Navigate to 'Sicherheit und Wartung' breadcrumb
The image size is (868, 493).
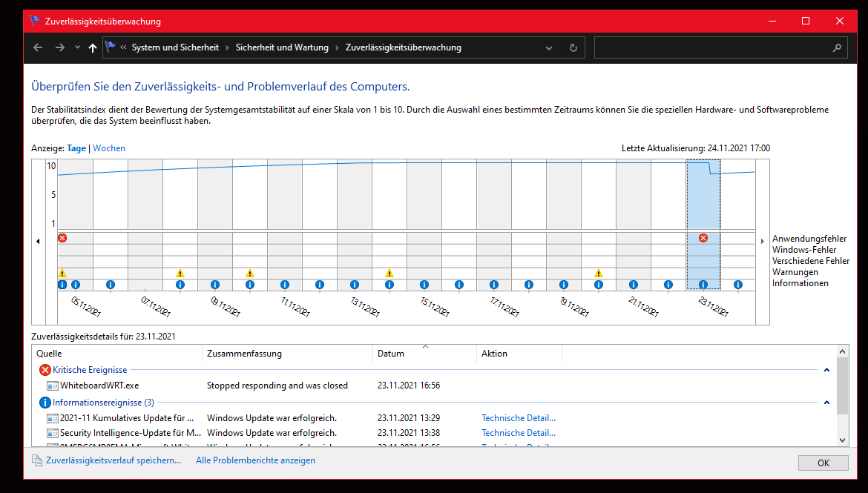282,47
